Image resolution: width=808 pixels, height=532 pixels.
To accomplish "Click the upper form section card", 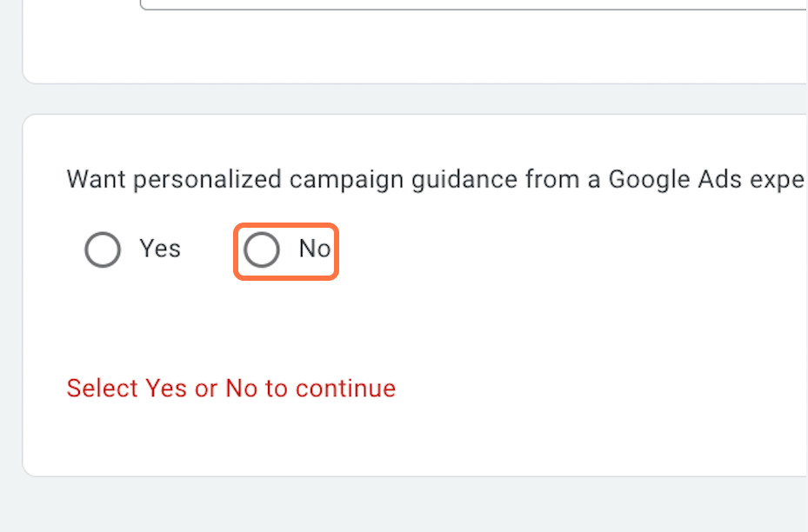I will [409, 43].
